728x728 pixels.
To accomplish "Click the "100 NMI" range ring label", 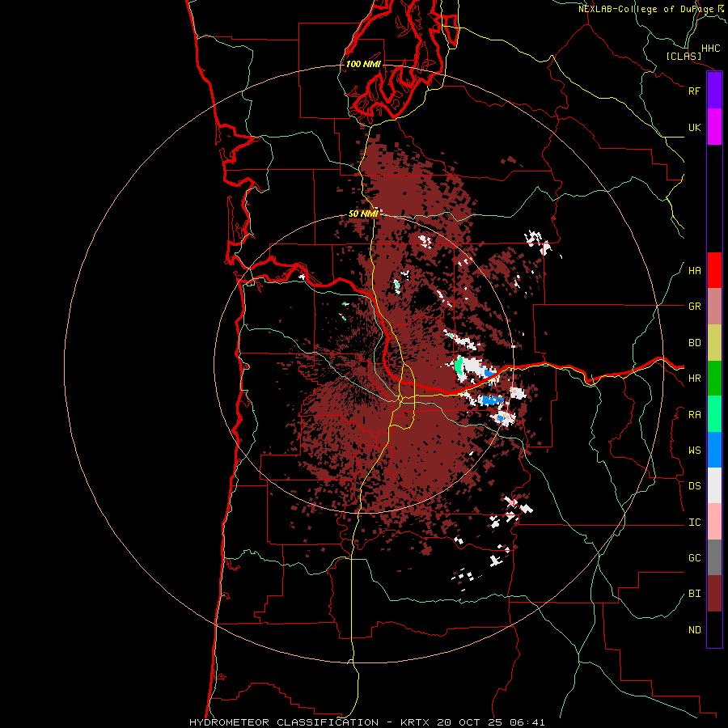I will 363,64.
